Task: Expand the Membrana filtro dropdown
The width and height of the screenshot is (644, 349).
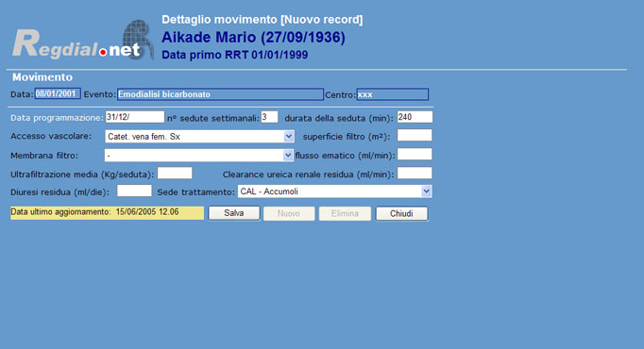Action: click(x=199, y=155)
